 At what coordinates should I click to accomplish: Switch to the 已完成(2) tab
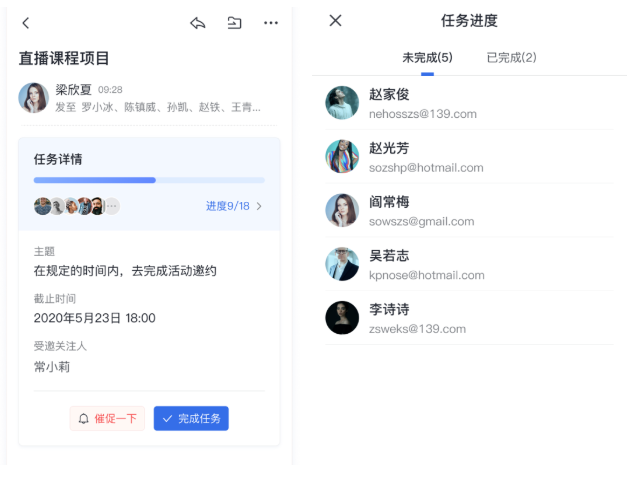pyautogui.click(x=511, y=57)
